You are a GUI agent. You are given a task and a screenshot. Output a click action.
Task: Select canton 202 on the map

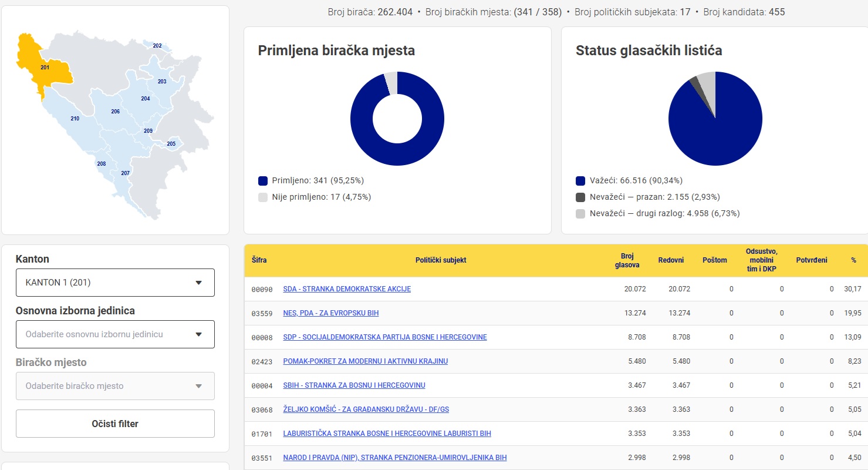coord(157,45)
